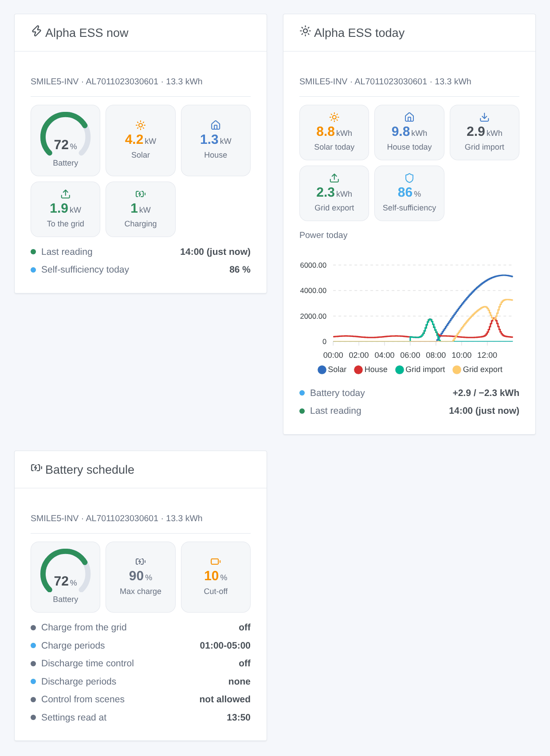The height and width of the screenshot is (756, 550).
Task: Select the 2.3 kWh Grid export value
Action: tap(334, 192)
